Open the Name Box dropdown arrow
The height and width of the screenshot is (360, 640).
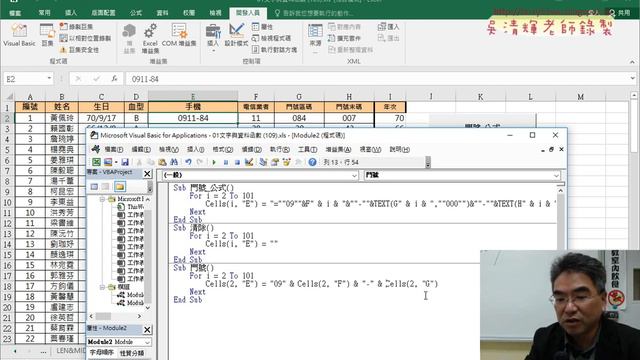[x=49, y=79]
